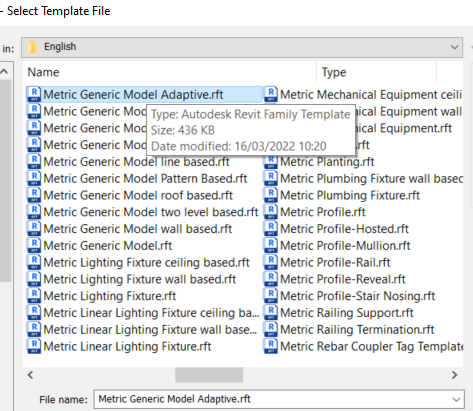This screenshot has height=411, width=473.
Task: Click the icon of Metric Generic Model line based.rft
Action: pyautogui.click(x=34, y=162)
